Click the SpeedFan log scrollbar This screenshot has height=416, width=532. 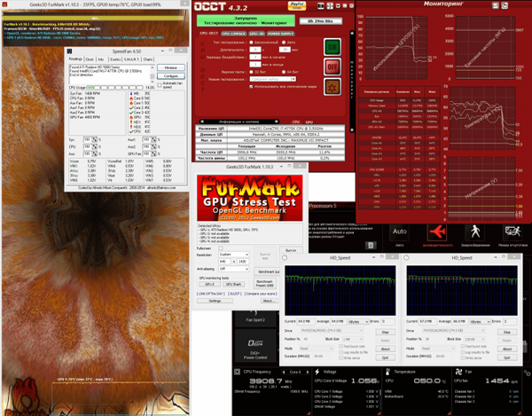tap(153, 73)
